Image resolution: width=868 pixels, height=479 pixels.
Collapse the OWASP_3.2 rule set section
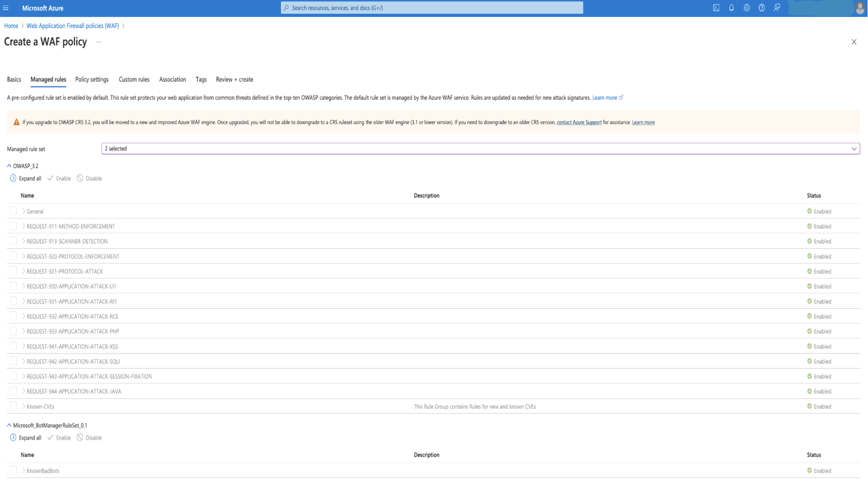coord(9,166)
